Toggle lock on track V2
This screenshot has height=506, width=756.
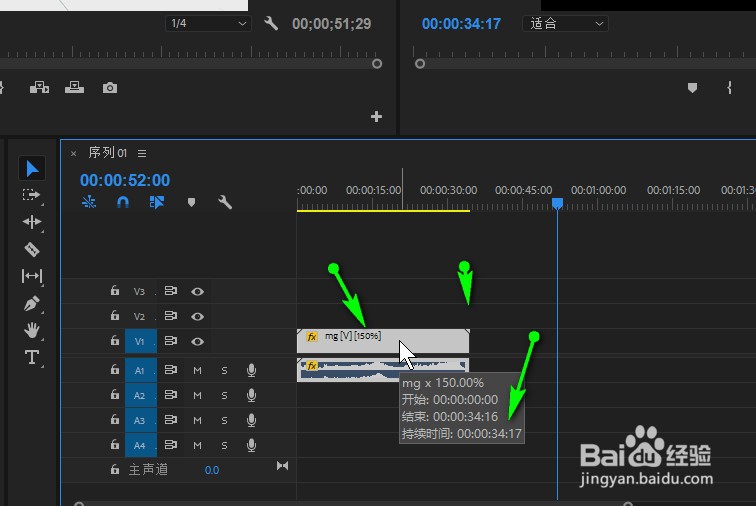115,315
